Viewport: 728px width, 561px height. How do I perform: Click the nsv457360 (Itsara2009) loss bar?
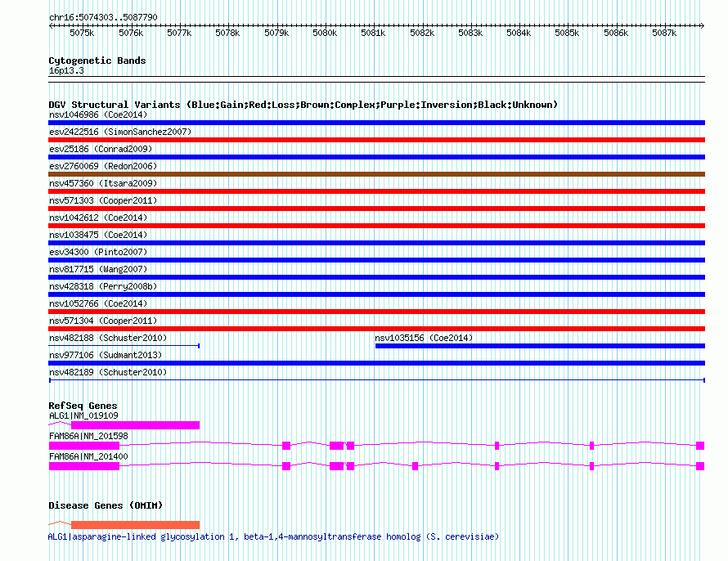pyautogui.click(x=376, y=191)
